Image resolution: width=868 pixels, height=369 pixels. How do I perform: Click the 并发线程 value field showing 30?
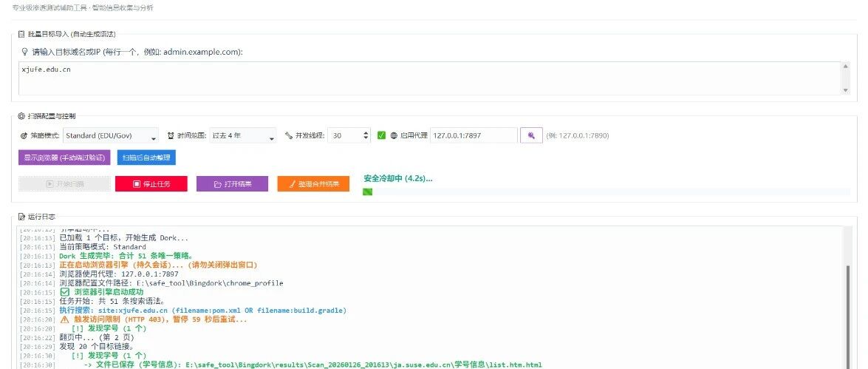click(345, 135)
